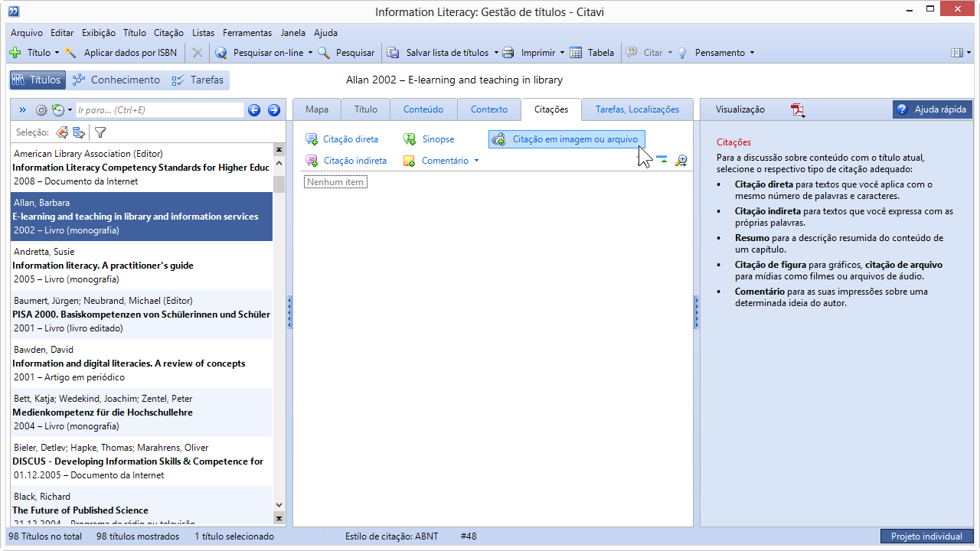Open the Tabela view icon

(575, 53)
